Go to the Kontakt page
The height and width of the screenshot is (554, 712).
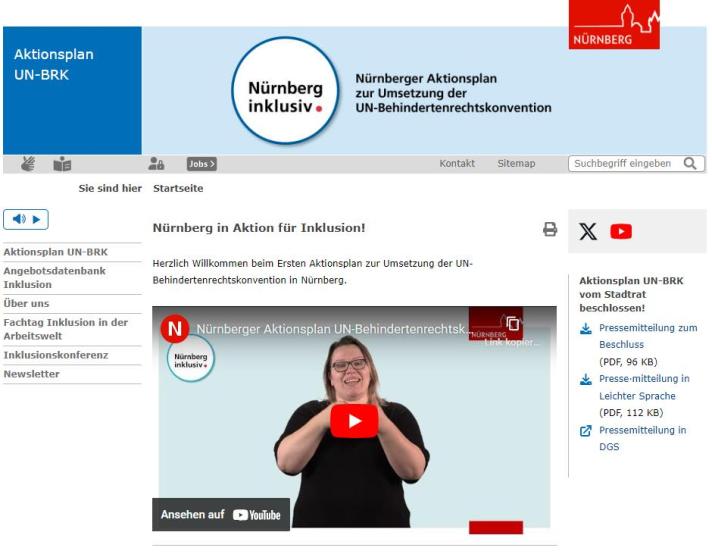point(457,163)
